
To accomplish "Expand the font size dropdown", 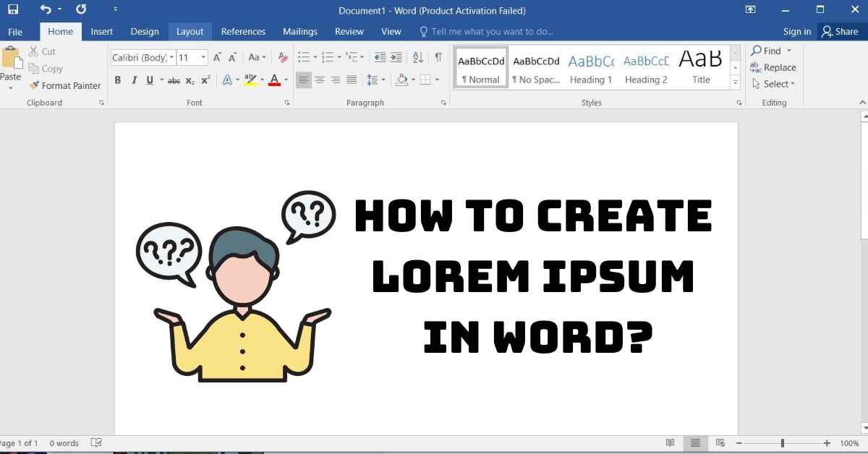I will tap(203, 57).
